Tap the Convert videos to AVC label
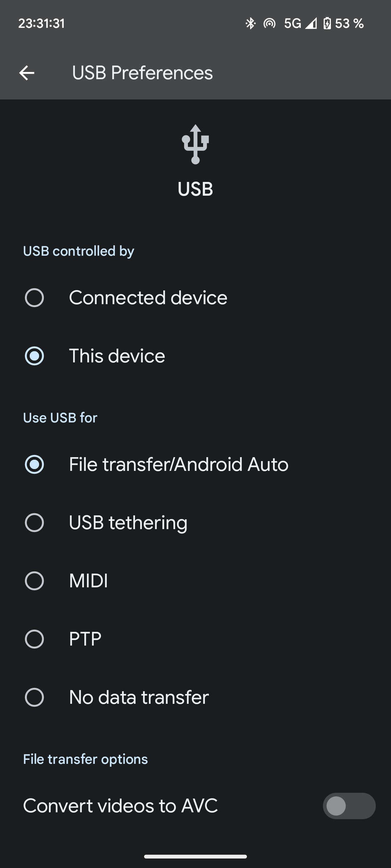This screenshot has height=868, width=391. [x=120, y=806]
